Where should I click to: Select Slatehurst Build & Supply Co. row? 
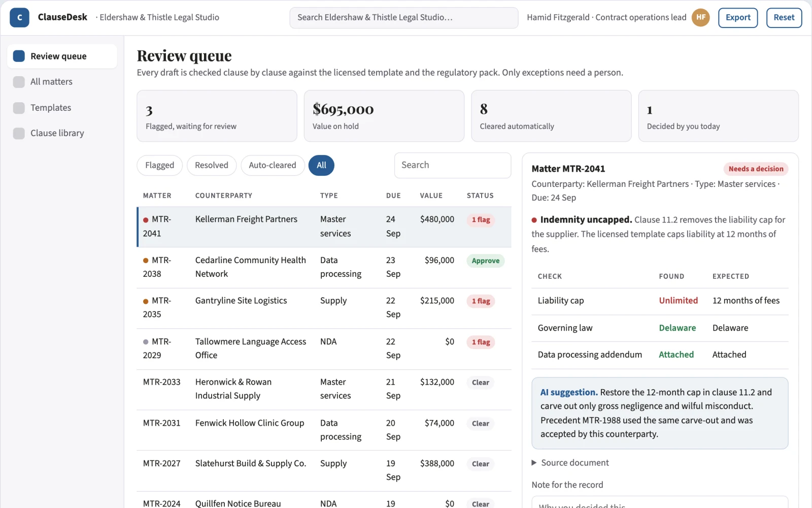pyautogui.click(x=324, y=470)
